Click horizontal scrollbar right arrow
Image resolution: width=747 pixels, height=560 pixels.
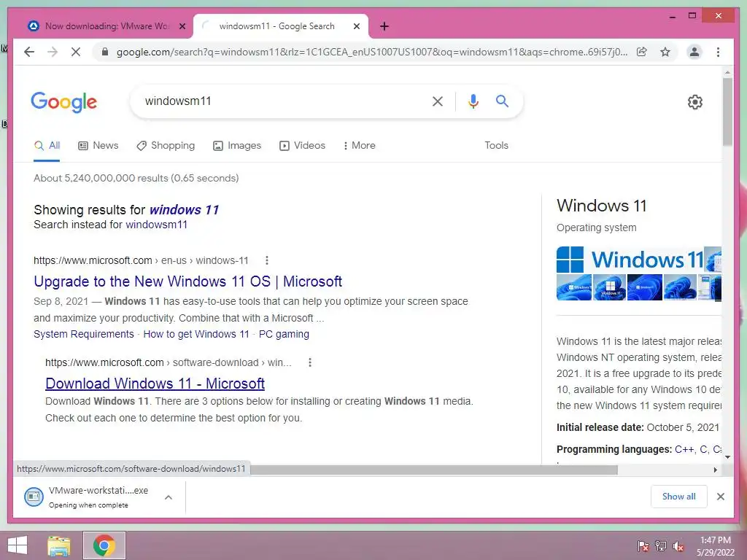tap(715, 470)
